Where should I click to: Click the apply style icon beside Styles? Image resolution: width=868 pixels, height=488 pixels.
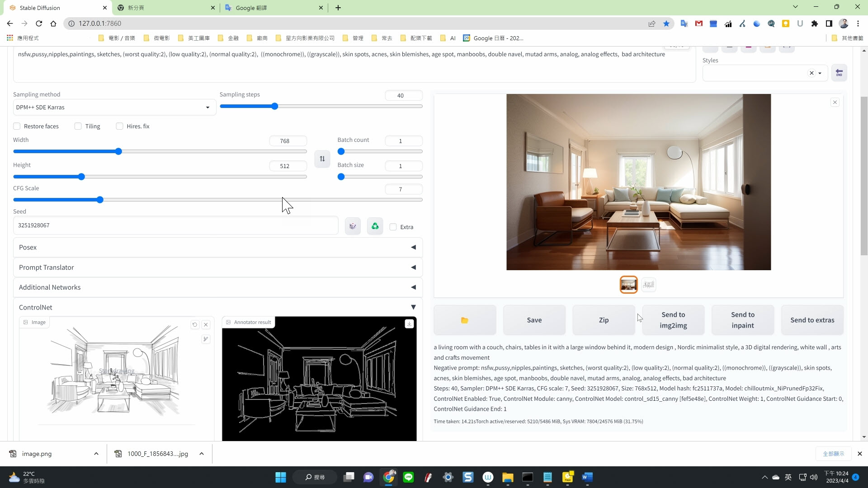(839, 73)
